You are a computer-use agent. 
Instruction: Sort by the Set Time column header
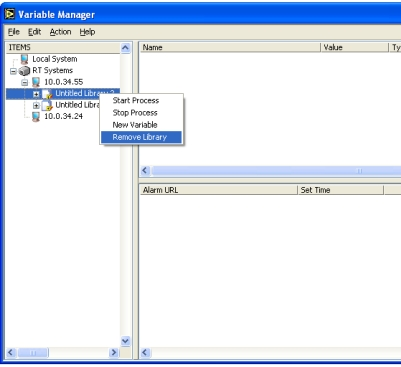(x=340, y=190)
